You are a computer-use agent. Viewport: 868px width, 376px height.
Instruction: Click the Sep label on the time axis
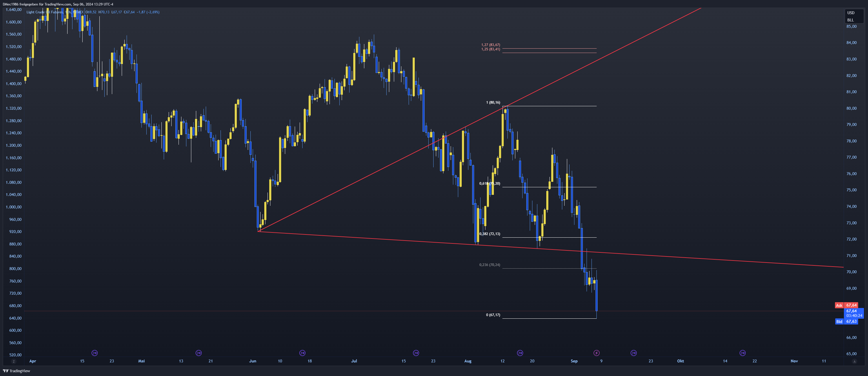574,361
